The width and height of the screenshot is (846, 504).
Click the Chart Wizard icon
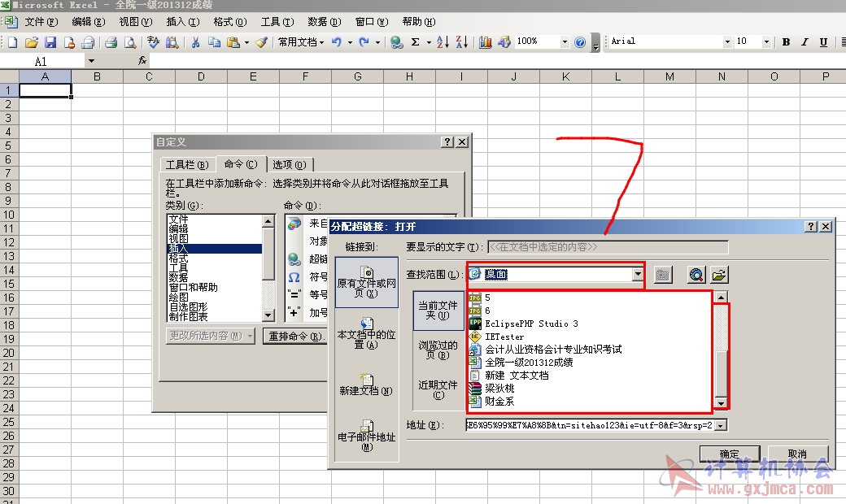[x=486, y=42]
